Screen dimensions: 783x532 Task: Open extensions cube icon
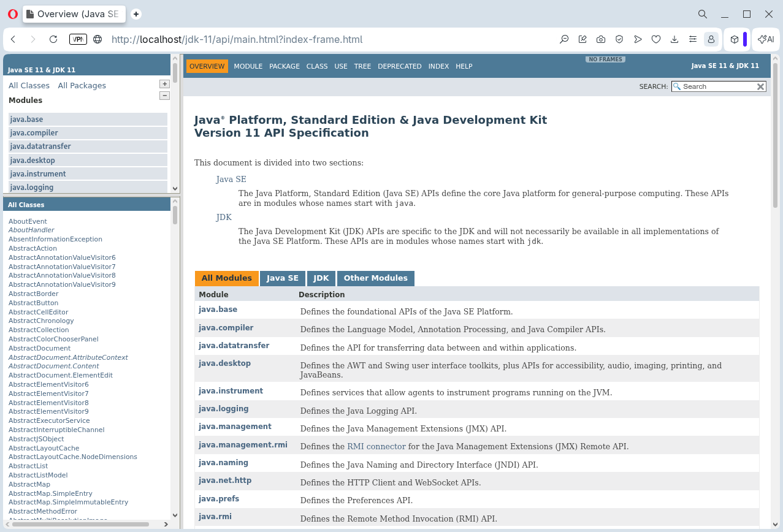click(x=735, y=39)
